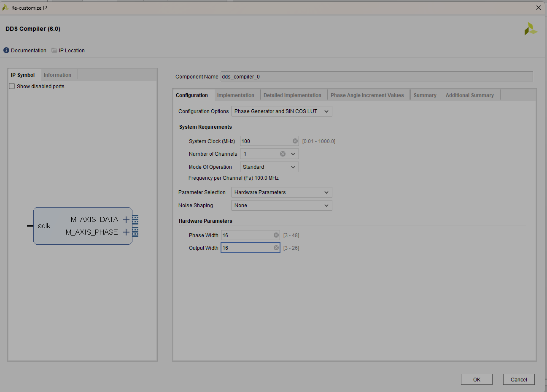Viewport: 547px width, 392px height.
Task: Click the M_AXIS_DATA bus interface icon
Action: point(135,219)
